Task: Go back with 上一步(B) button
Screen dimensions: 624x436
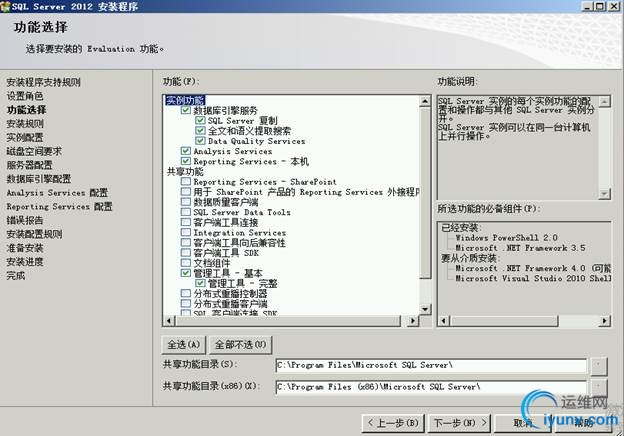Action: click(x=393, y=423)
